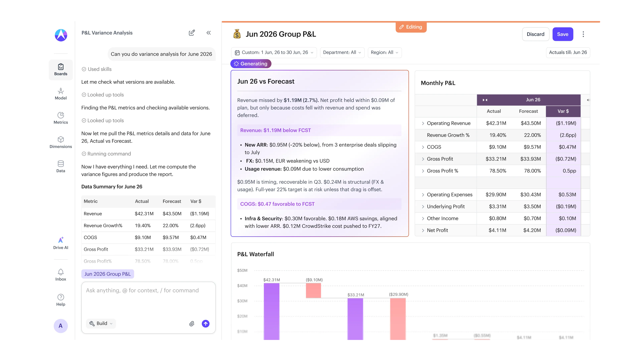Viewport: 644px width, 361px height.
Task: Open the Jun 2026 Group P&L chip
Action: click(107, 274)
